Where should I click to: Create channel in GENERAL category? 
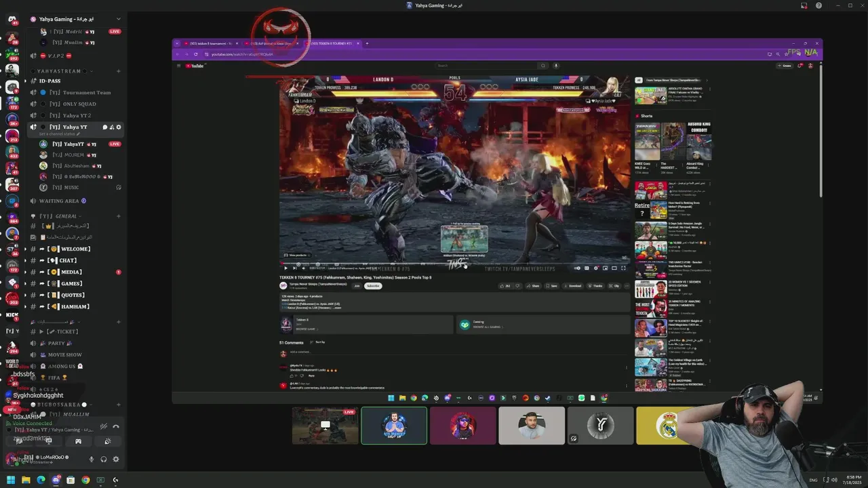[x=119, y=216]
